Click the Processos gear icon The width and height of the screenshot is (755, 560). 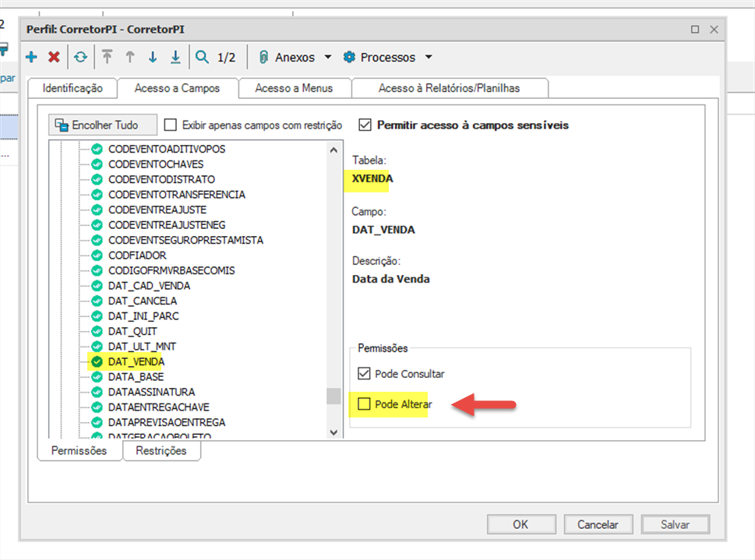click(x=349, y=58)
